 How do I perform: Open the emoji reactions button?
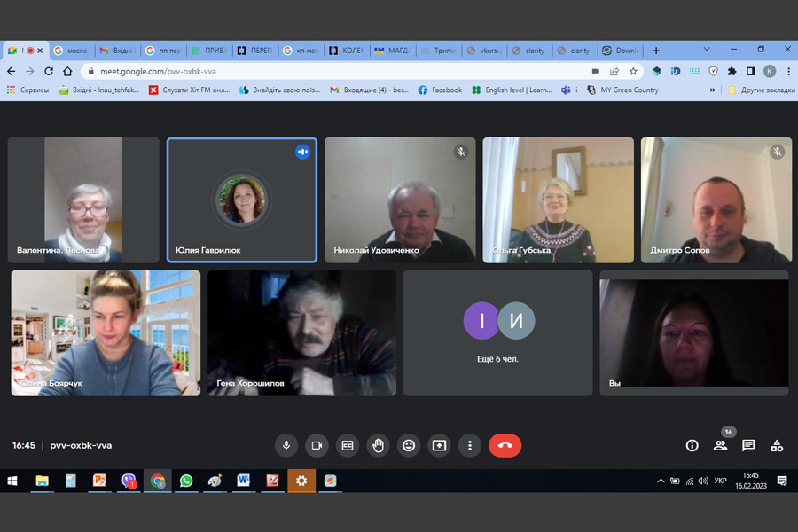click(x=409, y=445)
